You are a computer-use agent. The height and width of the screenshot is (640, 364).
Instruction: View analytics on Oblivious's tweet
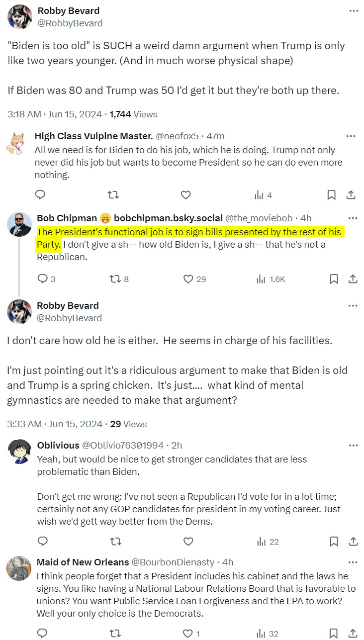[x=260, y=542]
